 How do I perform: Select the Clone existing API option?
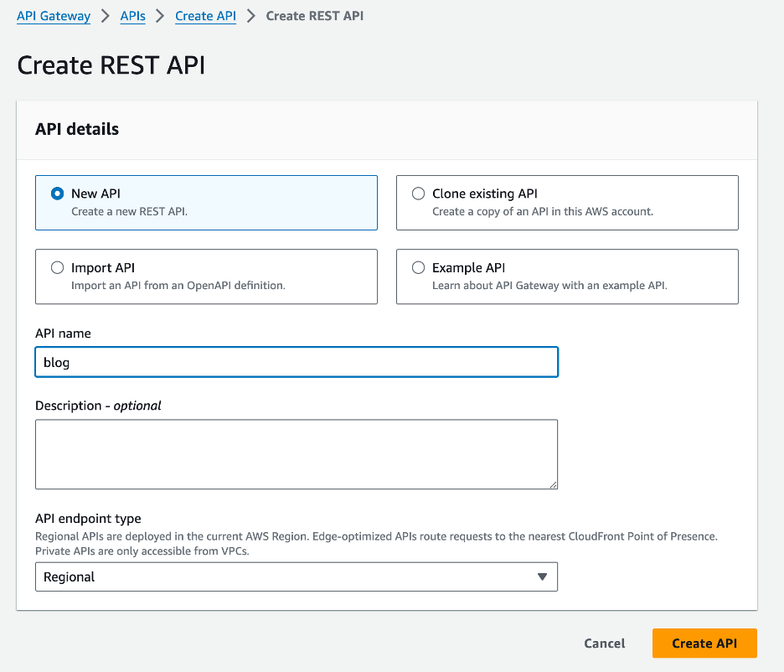pos(418,193)
